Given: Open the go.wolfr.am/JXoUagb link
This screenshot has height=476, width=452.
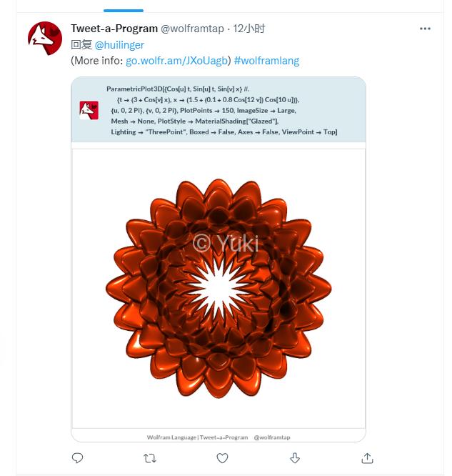Looking at the screenshot, I should click(x=178, y=61).
